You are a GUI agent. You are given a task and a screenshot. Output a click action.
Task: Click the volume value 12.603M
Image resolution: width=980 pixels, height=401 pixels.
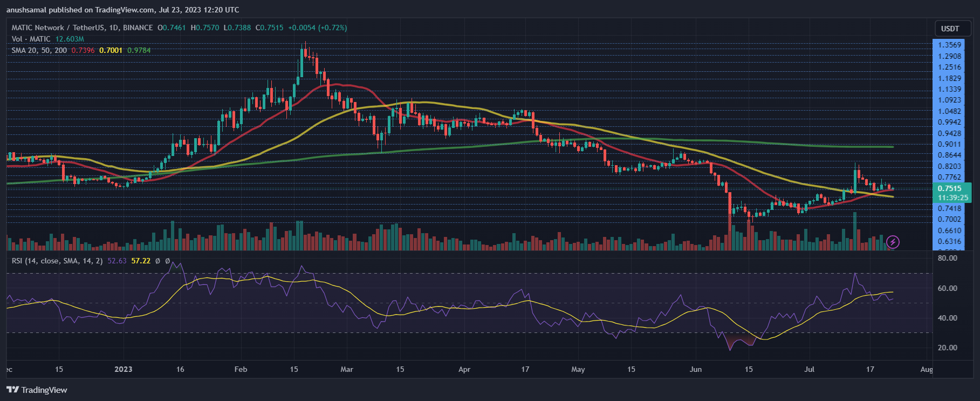[70, 39]
